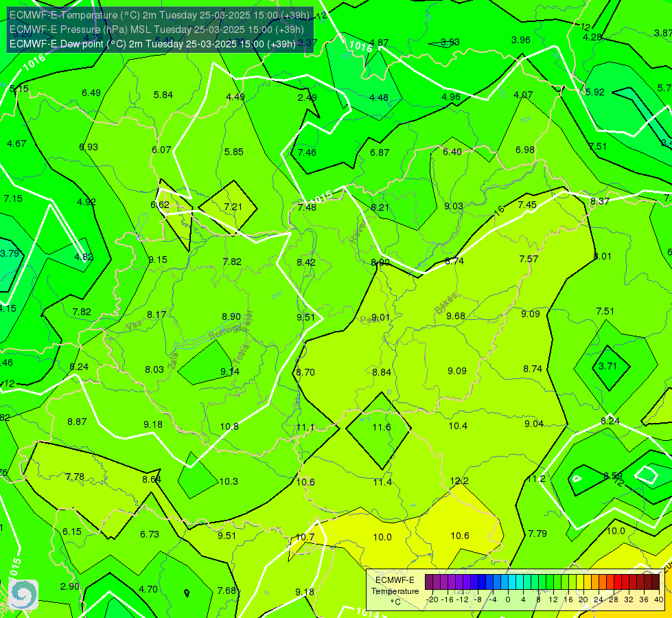
Task: Click the dew point value 6.93
Action: [89, 147]
